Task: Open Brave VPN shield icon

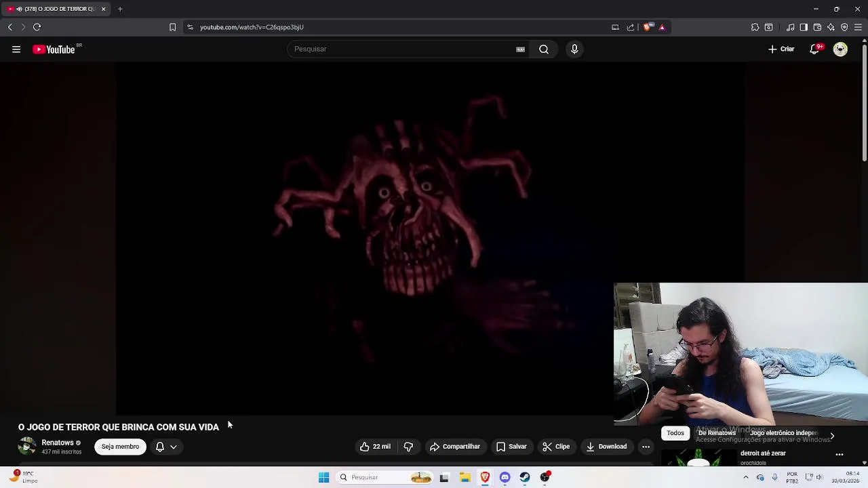Action: (x=844, y=27)
